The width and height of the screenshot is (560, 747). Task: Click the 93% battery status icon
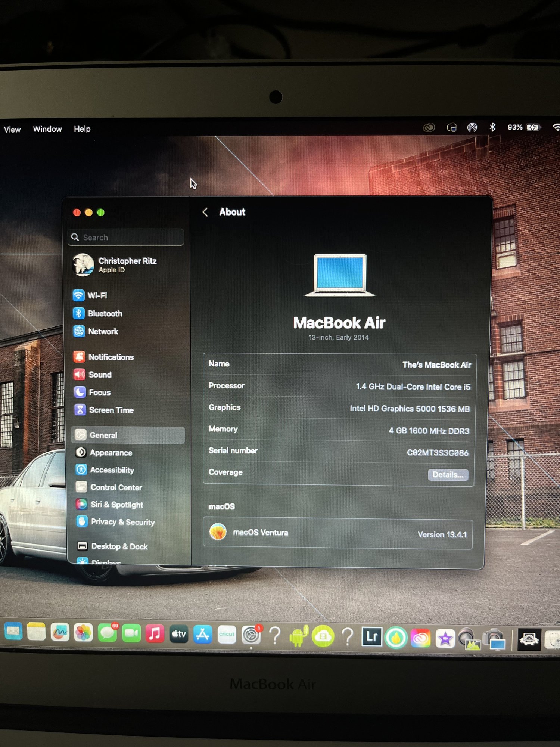click(x=524, y=127)
